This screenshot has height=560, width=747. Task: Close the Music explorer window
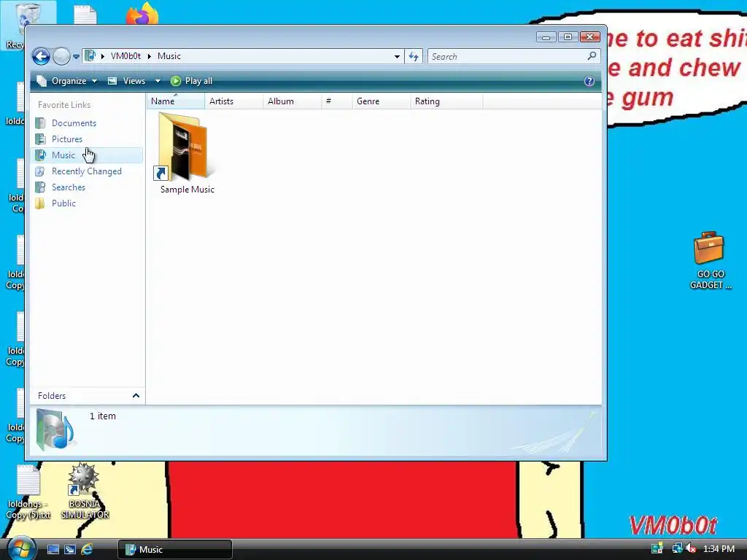click(589, 36)
